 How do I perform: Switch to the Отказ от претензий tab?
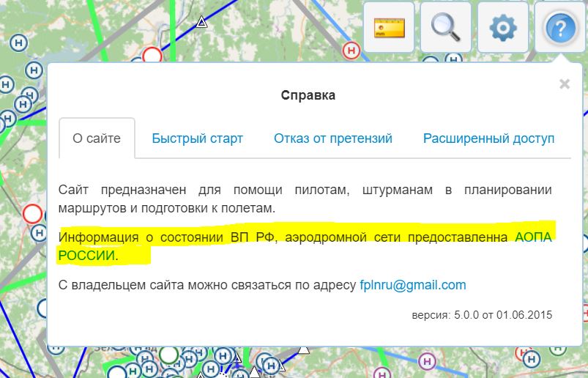click(x=333, y=138)
